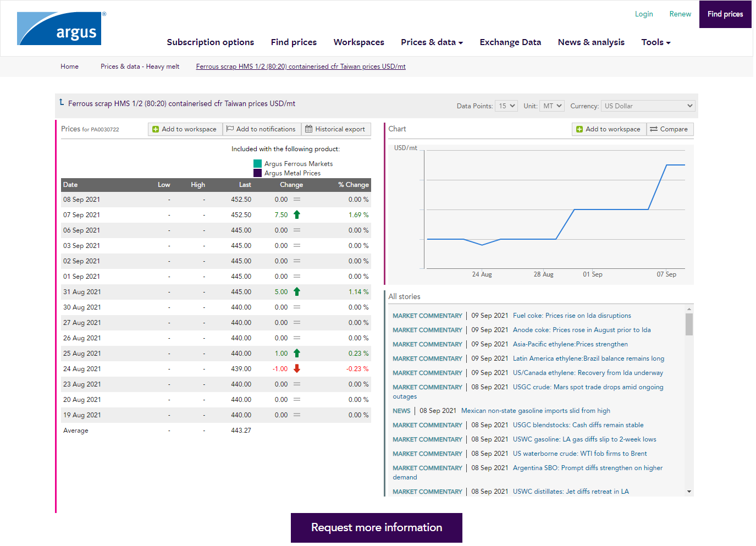
Task: Open the Unit MT dropdown
Action: pos(552,106)
